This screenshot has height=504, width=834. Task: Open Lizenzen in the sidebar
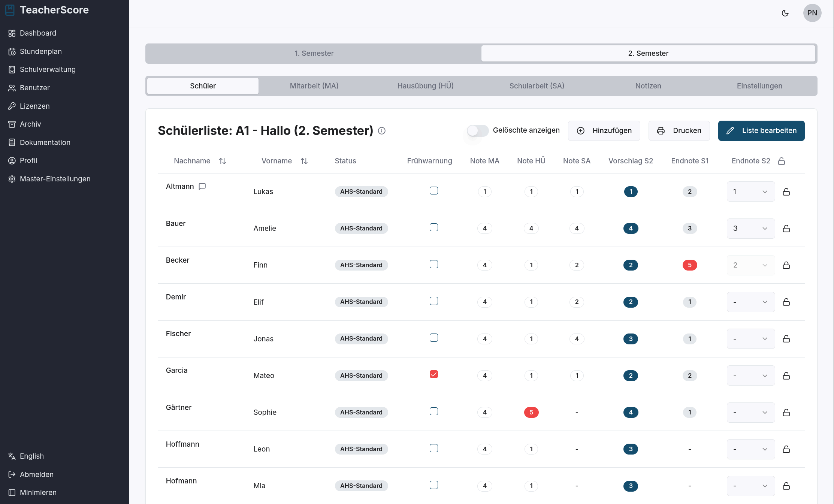pos(29,106)
